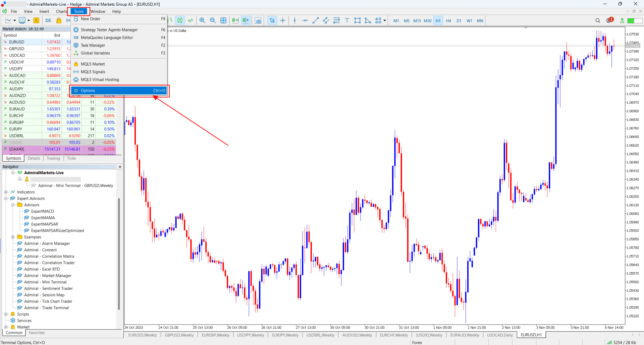
Task: Click the green LVL icon
Action: 622,20
